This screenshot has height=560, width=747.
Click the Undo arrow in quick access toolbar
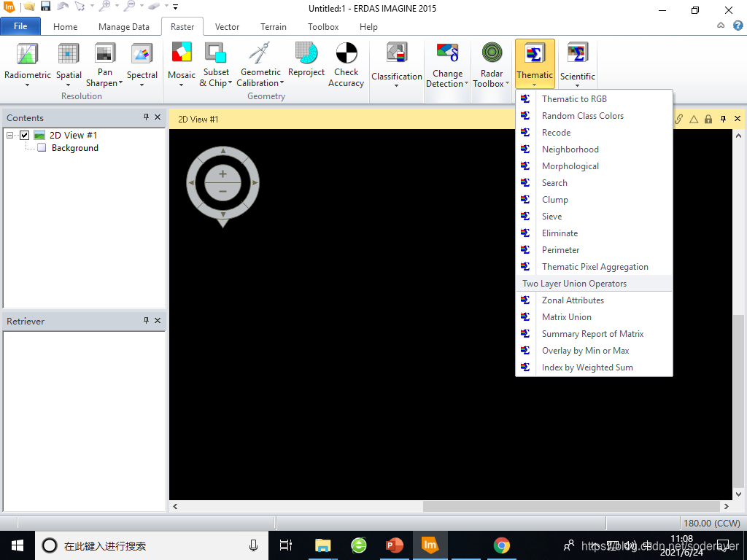point(63,7)
